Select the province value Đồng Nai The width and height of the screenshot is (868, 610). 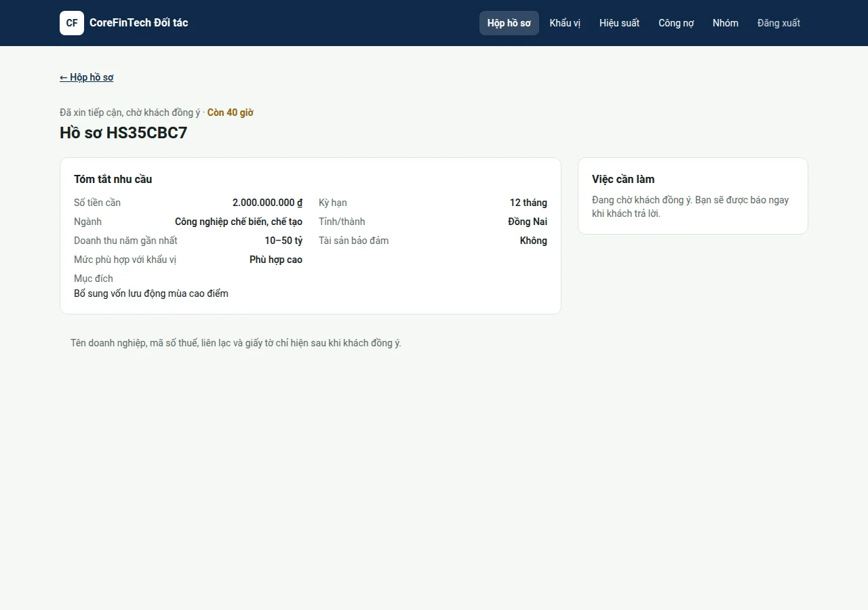click(528, 222)
